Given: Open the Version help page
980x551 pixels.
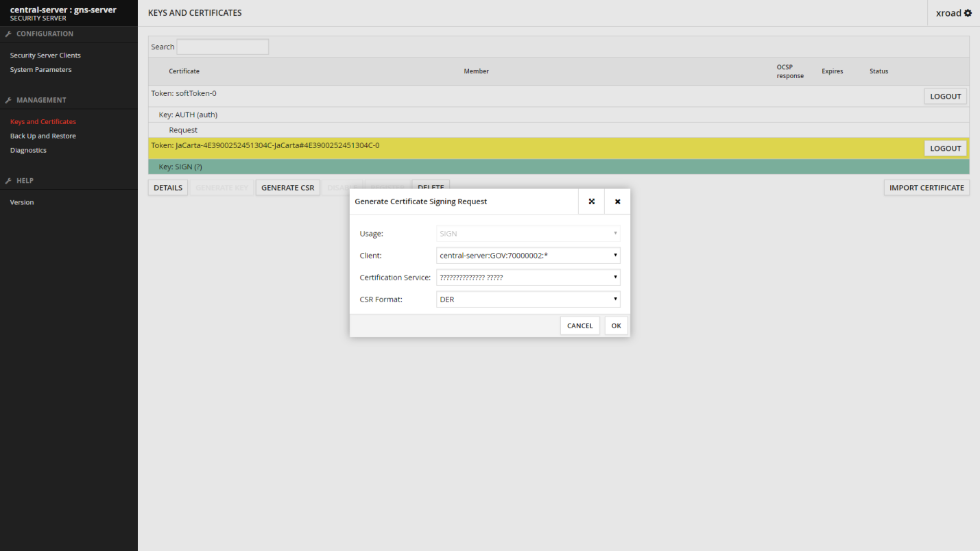Looking at the screenshot, I should [22, 203].
